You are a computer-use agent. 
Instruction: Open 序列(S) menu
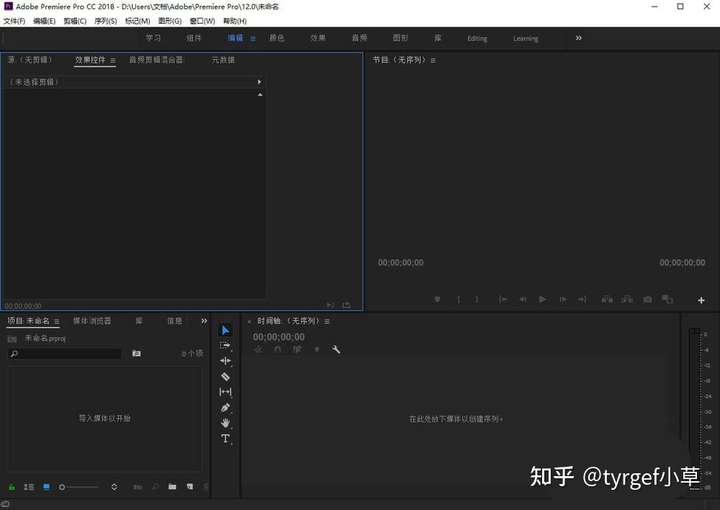[106, 21]
